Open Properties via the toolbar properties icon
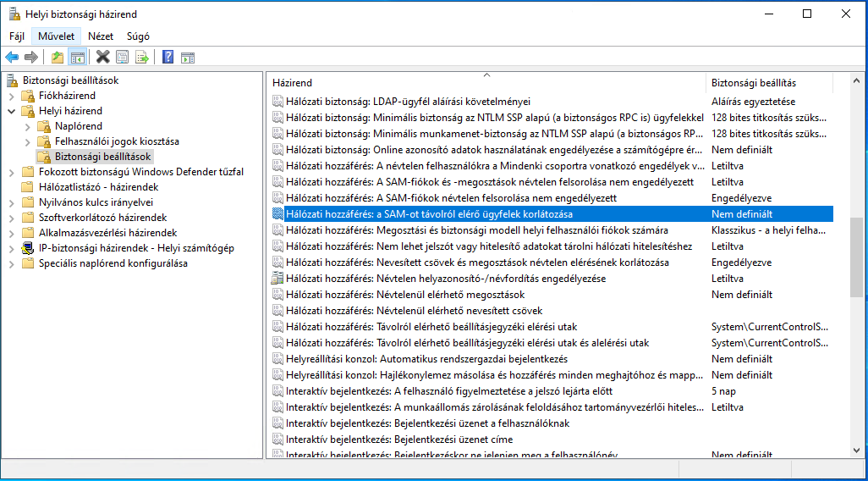 [123, 58]
